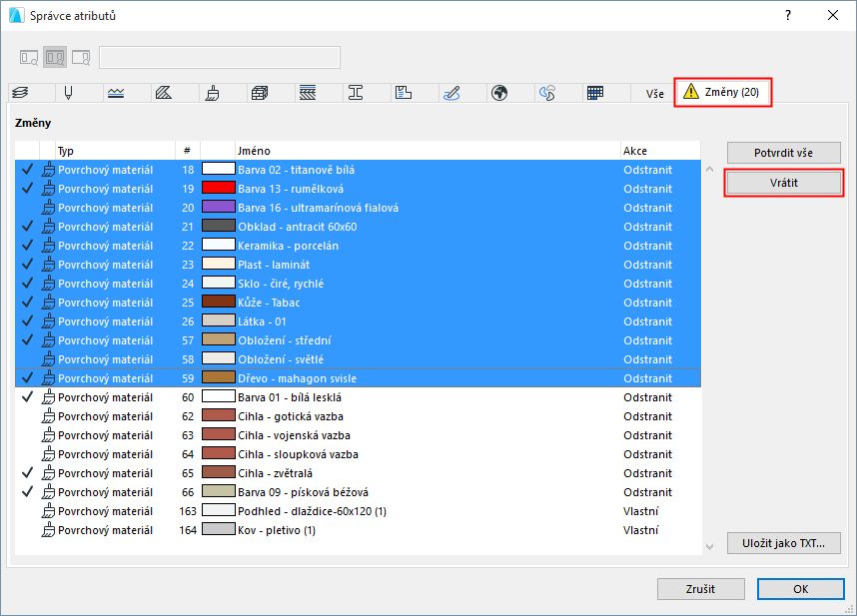Click checkmark on row 59 Dřevo mahagon
857x616 pixels.
27,378
